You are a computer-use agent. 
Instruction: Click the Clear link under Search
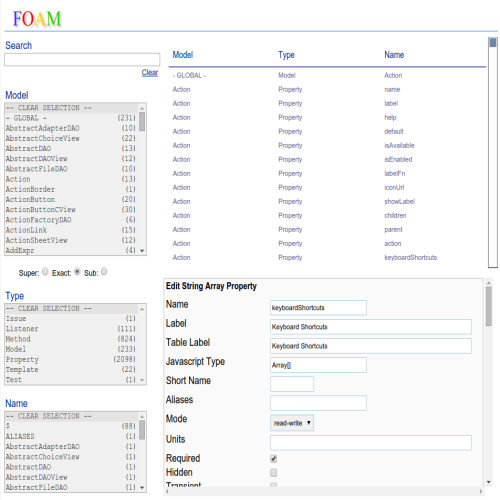click(x=150, y=72)
